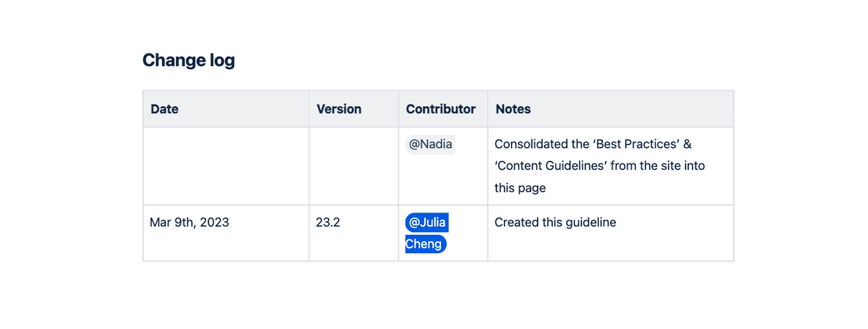Viewport: 868px width, 329px height.
Task: Select the 'Created this guideline' note
Action: coord(555,222)
